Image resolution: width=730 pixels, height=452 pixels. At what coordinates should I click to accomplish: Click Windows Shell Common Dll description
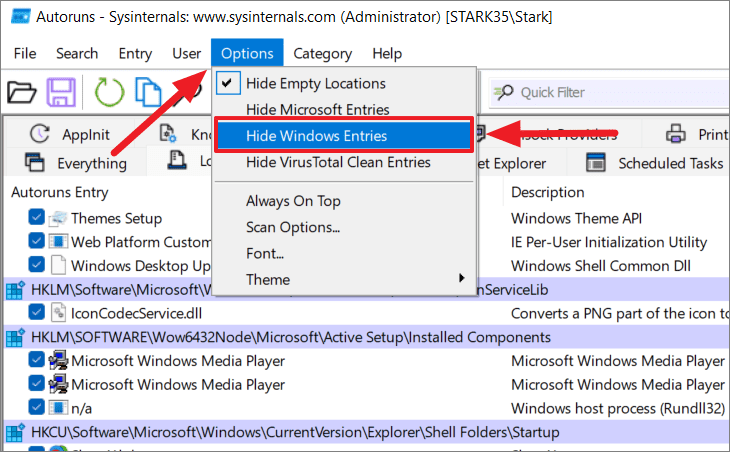tap(601, 266)
